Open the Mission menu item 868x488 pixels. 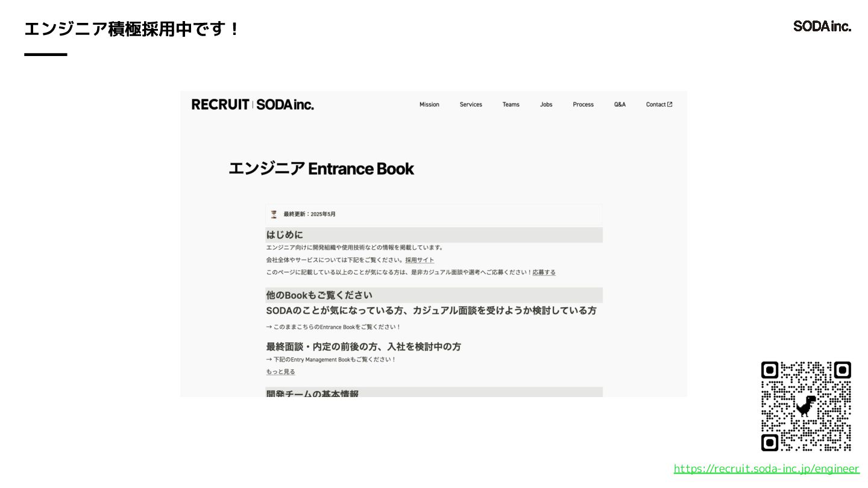(x=429, y=104)
